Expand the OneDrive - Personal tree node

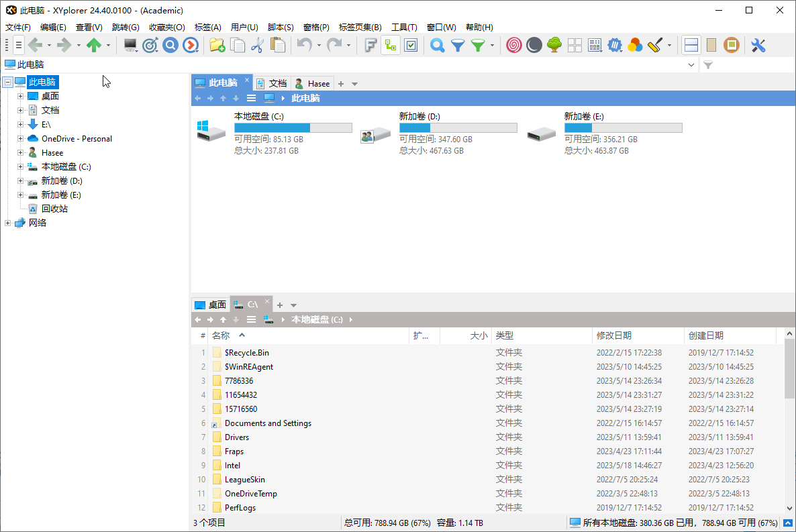(x=20, y=138)
